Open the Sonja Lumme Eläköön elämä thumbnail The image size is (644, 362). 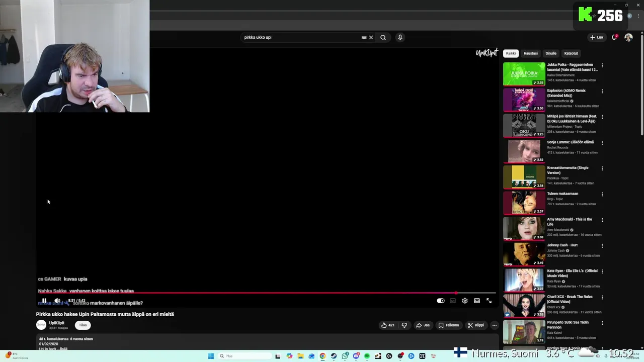tap(524, 151)
